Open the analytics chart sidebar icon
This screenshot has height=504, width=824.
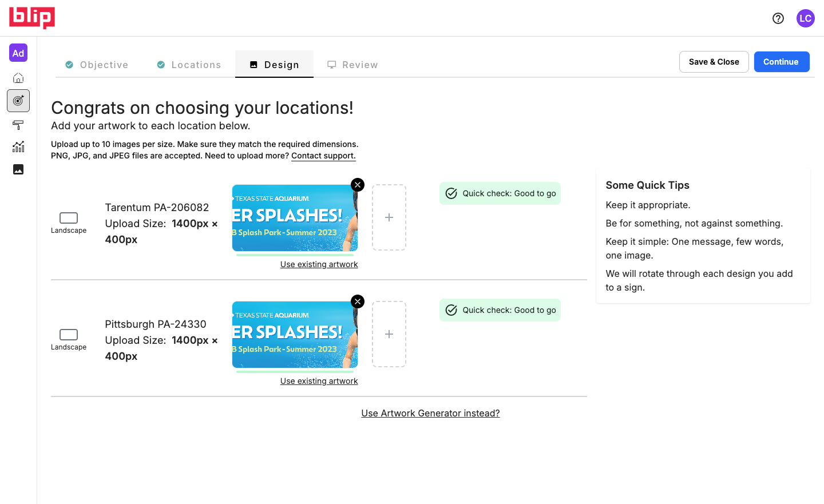[x=18, y=147]
